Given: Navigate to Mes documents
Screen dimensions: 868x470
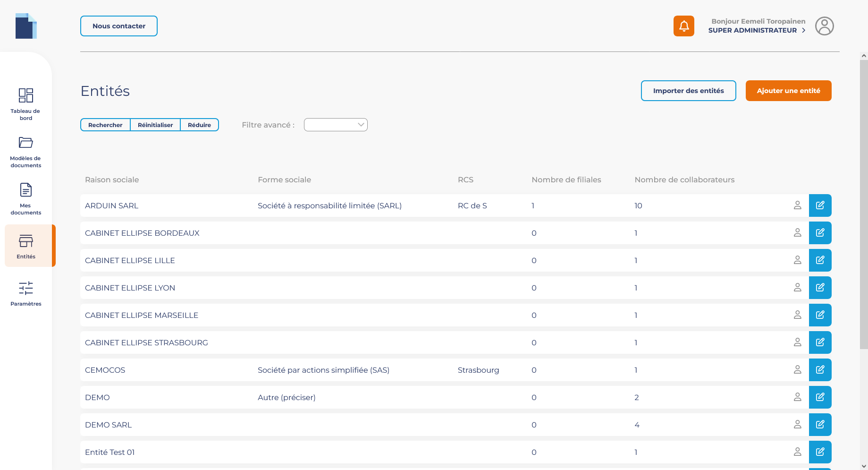Looking at the screenshot, I should click(26, 198).
